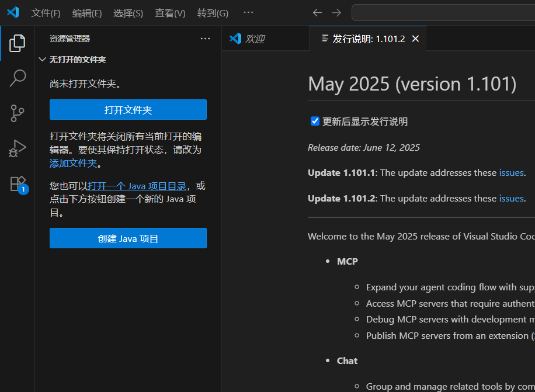Uncheck 更新后显示发行说明 checkbox
The image size is (535, 392).
[315, 121]
